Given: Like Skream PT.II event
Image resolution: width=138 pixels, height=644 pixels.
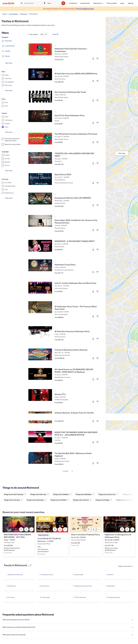Looking at the screenshot, I should [x=97, y=402].
